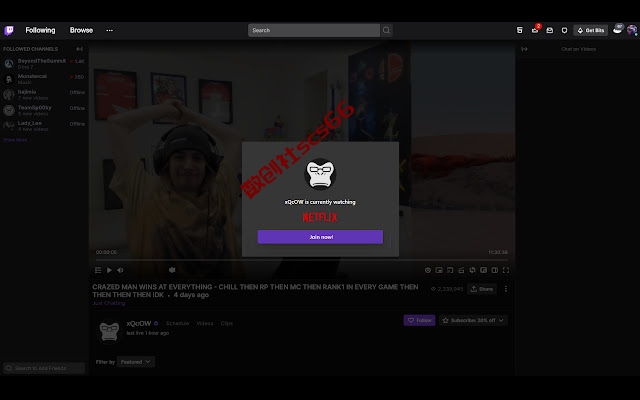
Task: Switch to the Clips tab
Action: (x=227, y=323)
